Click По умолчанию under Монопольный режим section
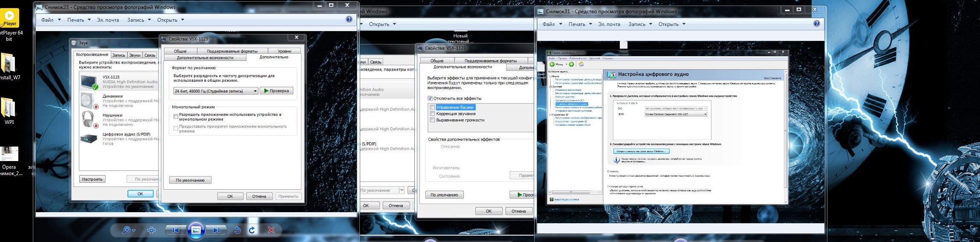This screenshot has width=980, height=242. tap(190, 180)
